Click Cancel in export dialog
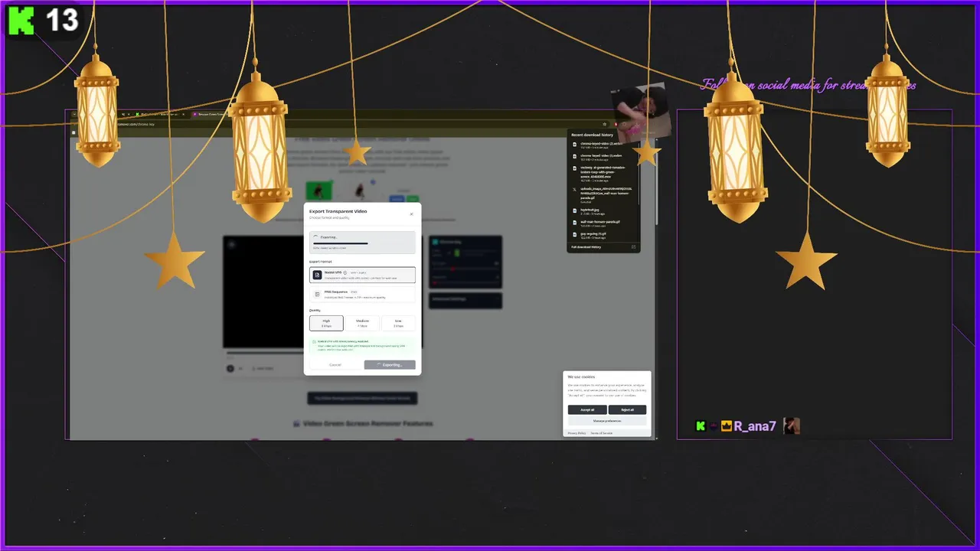This screenshot has height=551, width=980. point(335,364)
